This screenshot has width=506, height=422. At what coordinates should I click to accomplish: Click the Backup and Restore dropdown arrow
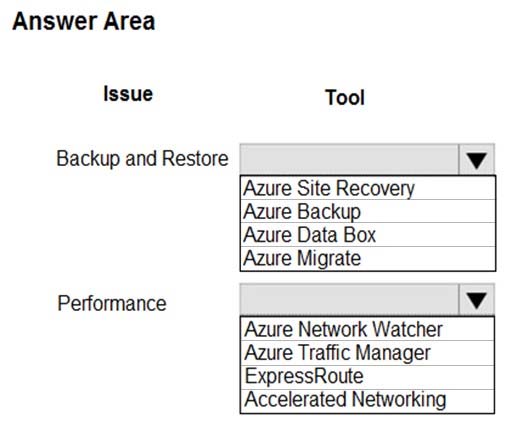click(x=476, y=159)
